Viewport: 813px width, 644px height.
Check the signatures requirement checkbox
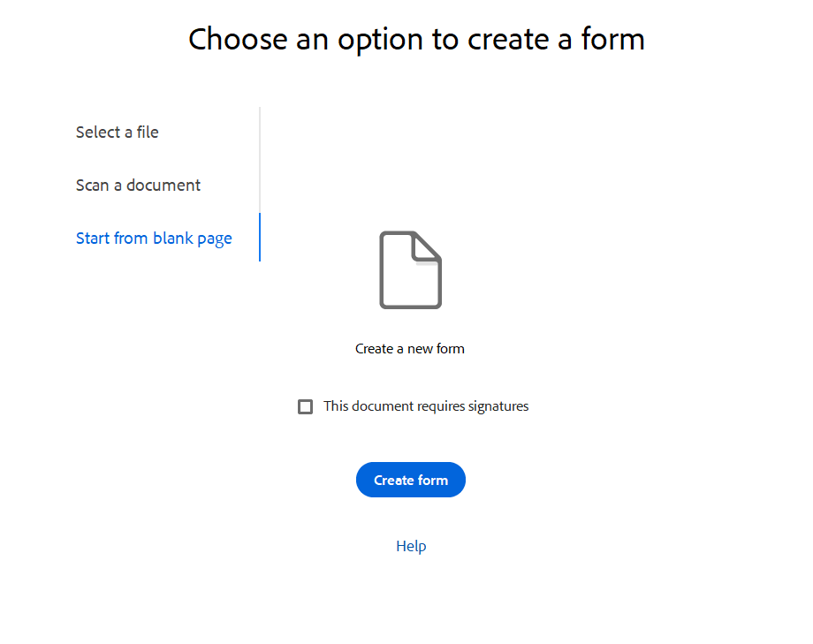[x=305, y=406]
